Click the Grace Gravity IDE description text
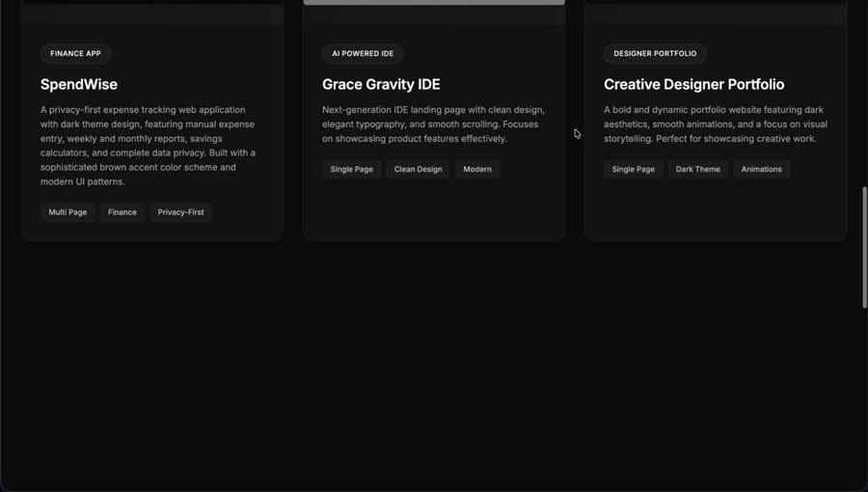This screenshot has height=492, width=868. pyautogui.click(x=433, y=124)
